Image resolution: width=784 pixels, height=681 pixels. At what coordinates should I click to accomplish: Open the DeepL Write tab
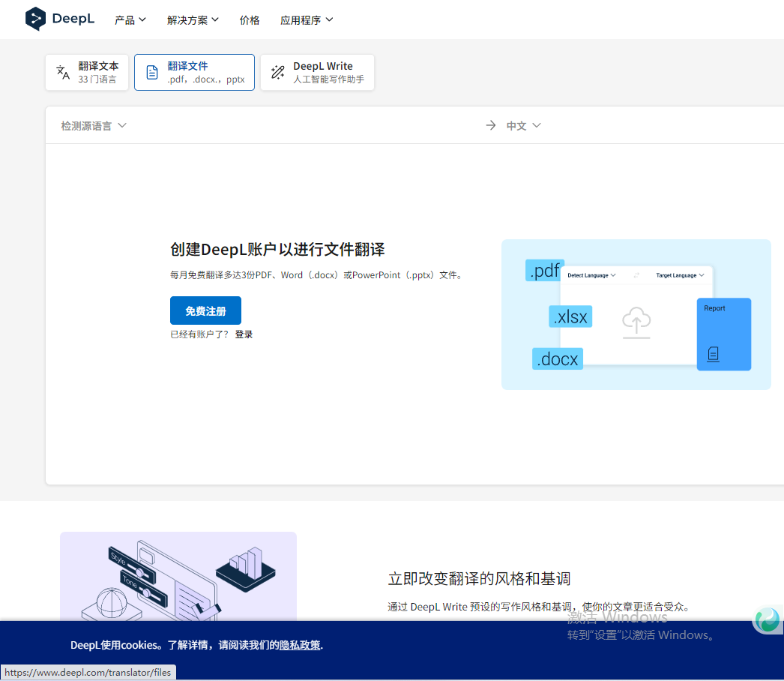point(318,73)
